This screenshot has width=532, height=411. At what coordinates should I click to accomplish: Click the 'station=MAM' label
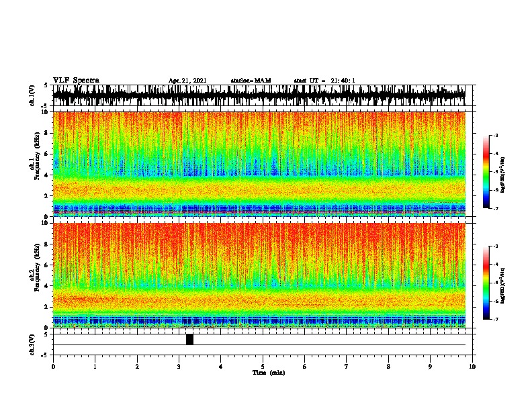point(251,81)
